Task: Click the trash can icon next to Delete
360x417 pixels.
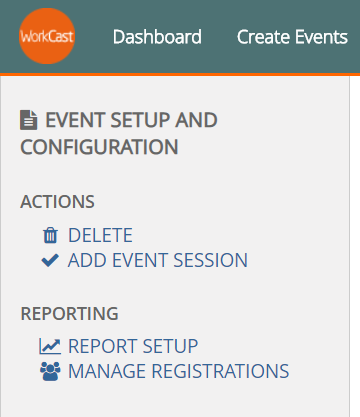Action: [50, 235]
